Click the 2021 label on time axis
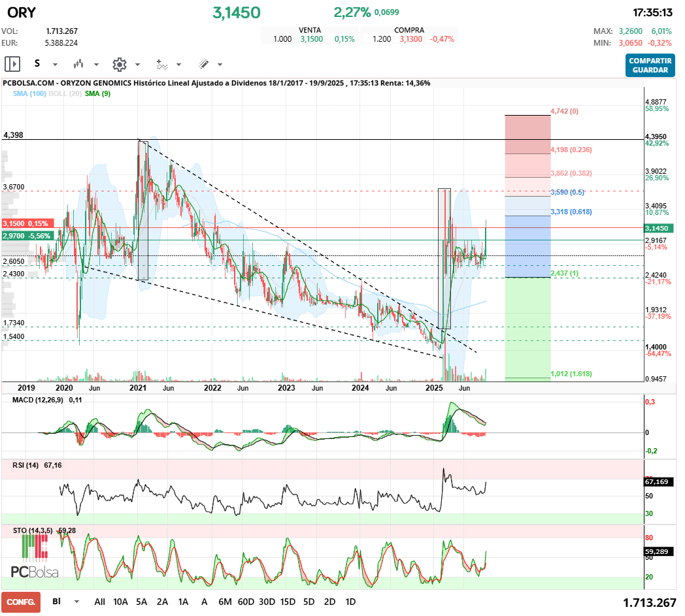 click(138, 388)
